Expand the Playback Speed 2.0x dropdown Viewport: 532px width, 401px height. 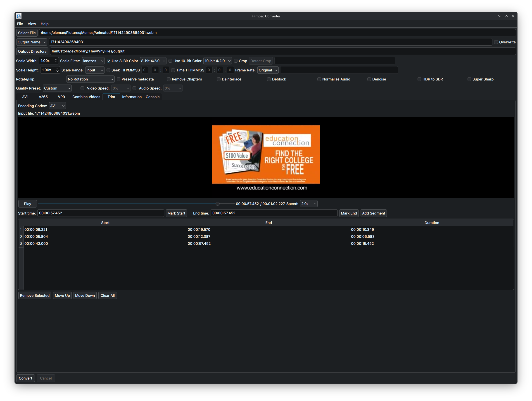coord(308,204)
